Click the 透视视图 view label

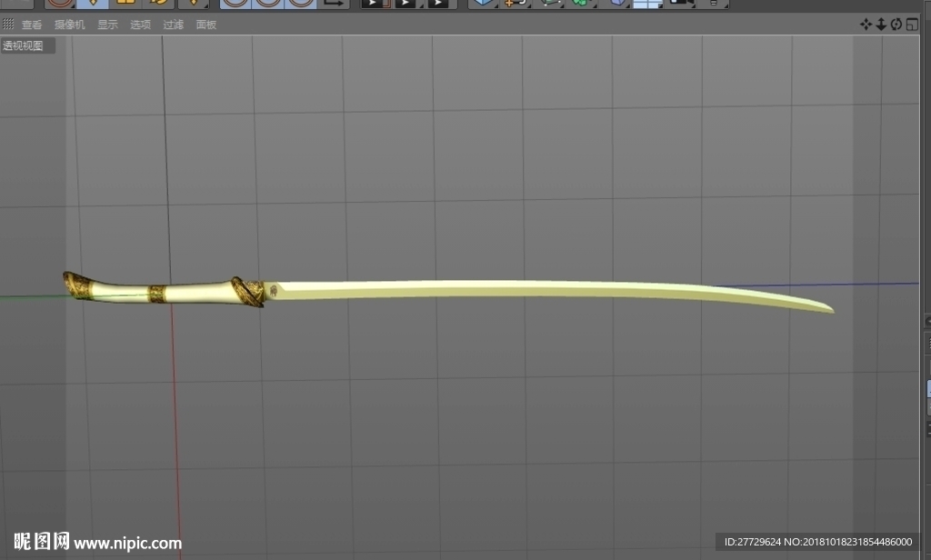[x=23, y=45]
